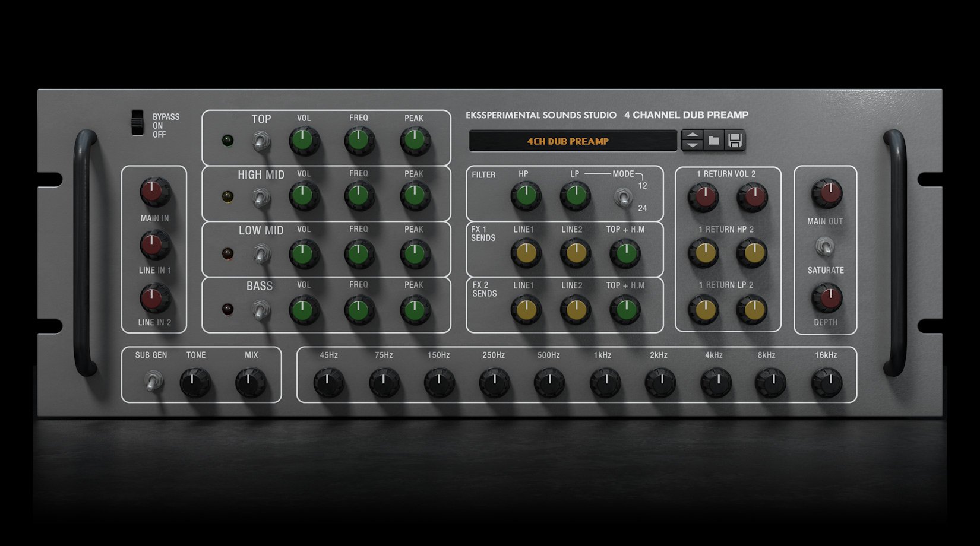The width and height of the screenshot is (980, 546).
Task: Click the LED next to the TOP band
Action: pos(227,140)
